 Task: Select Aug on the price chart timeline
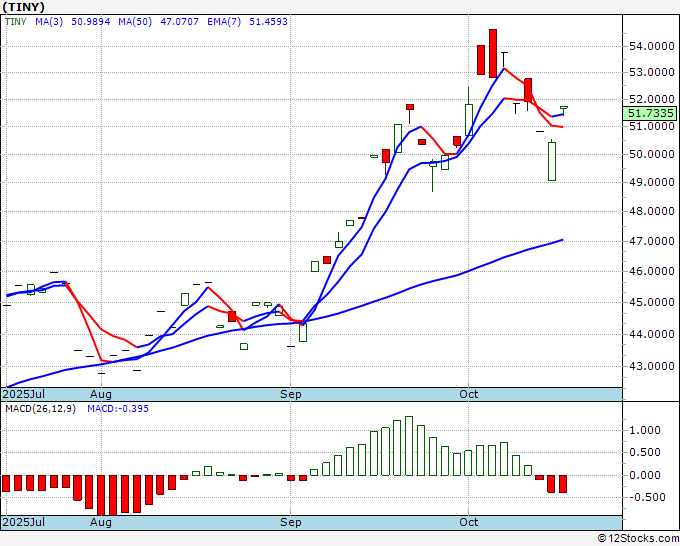[x=101, y=394]
